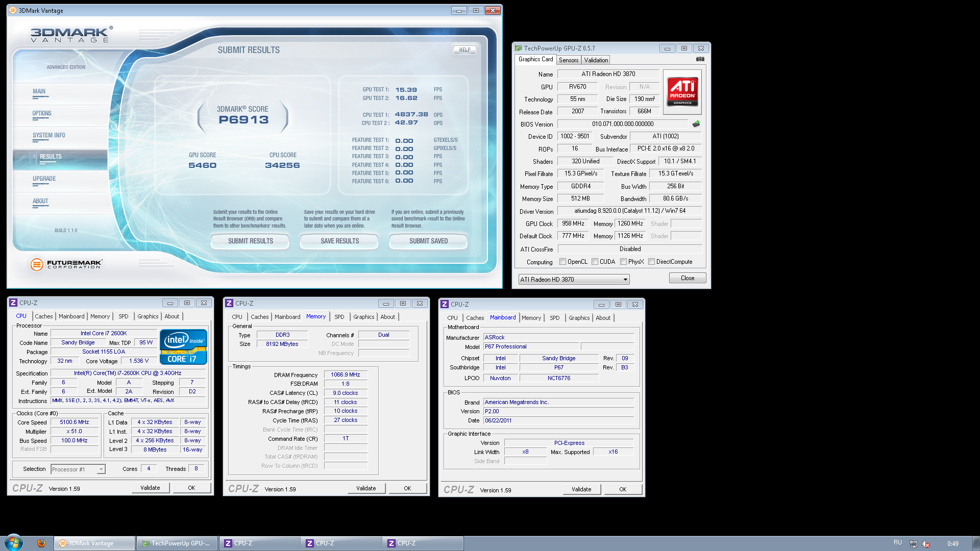Open the Windows Start orb
The width and height of the screenshot is (980, 551).
[x=14, y=543]
